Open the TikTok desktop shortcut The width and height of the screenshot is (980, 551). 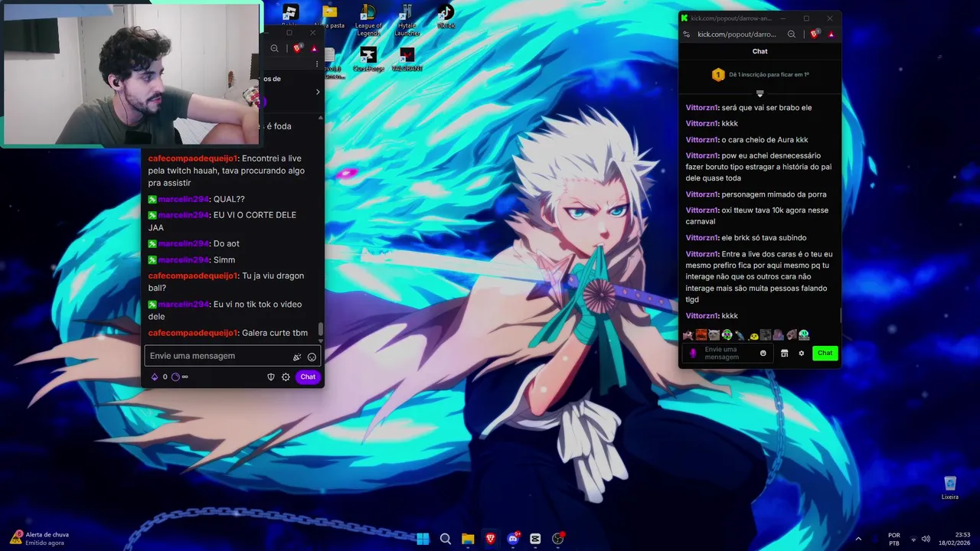(x=446, y=17)
